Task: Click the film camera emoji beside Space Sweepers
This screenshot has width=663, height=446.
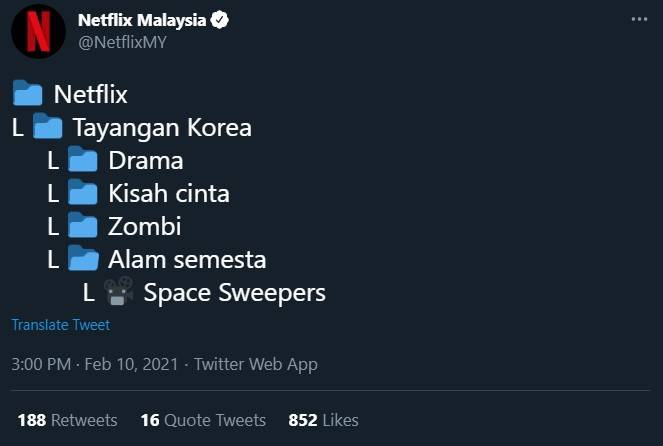Action: click(x=118, y=292)
